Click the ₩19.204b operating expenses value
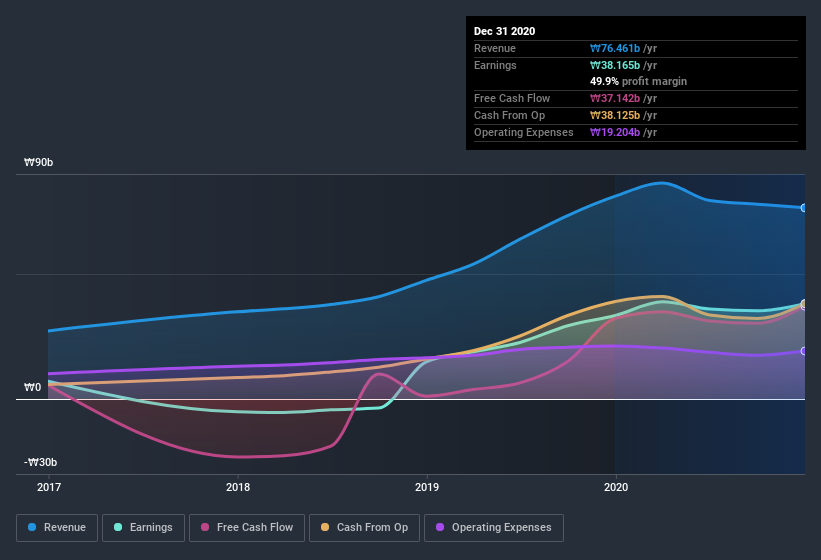The height and width of the screenshot is (560, 821). click(615, 132)
